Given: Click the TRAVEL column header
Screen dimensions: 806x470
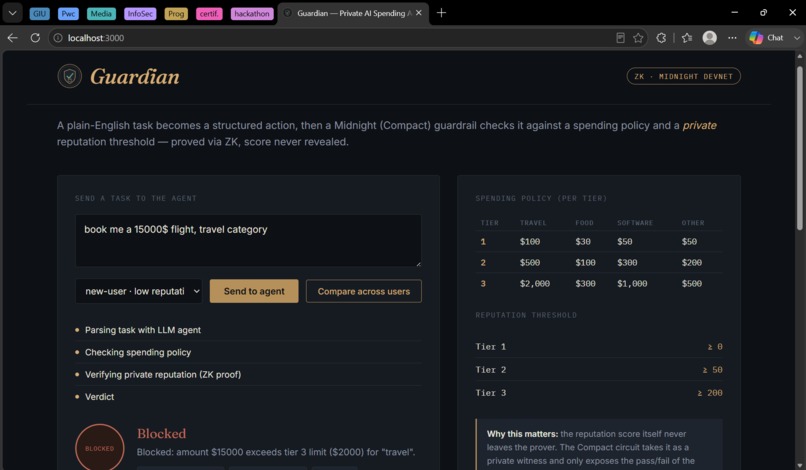Looking at the screenshot, I should pyautogui.click(x=533, y=223).
